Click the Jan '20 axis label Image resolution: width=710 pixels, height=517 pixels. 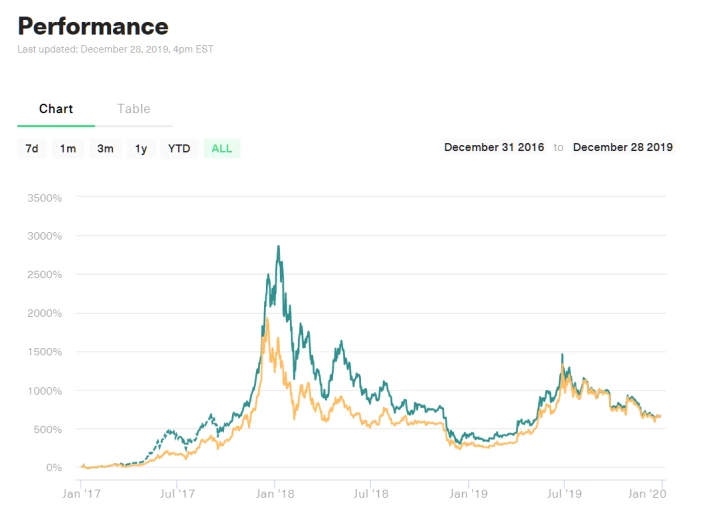[647, 493]
